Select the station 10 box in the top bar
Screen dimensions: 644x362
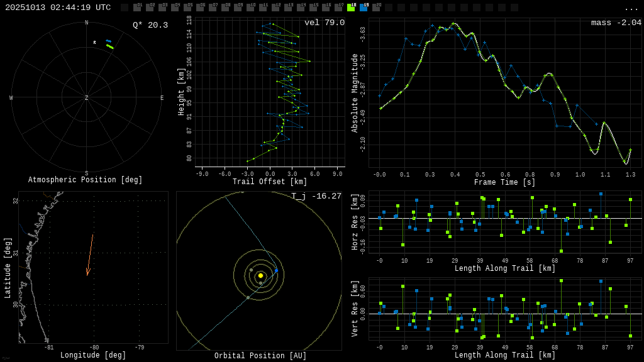point(250,8)
